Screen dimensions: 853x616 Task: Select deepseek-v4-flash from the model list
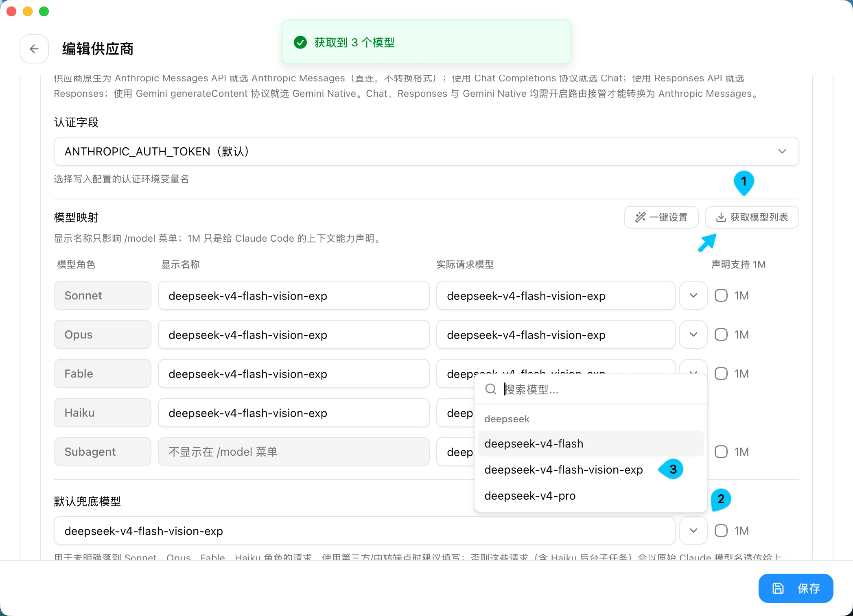pos(591,443)
